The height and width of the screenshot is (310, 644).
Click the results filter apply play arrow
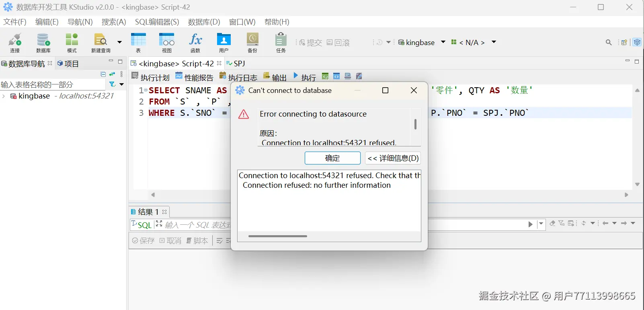(531, 224)
